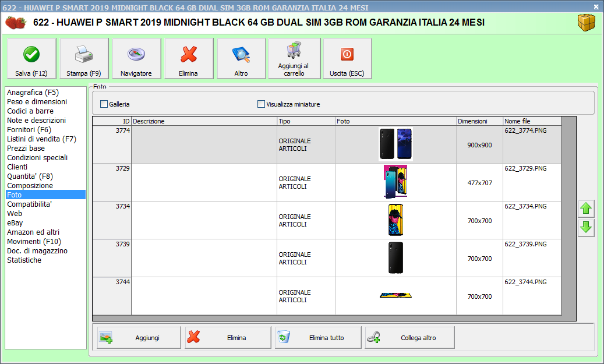Click the Salva (F12) green checkmark button
The width and height of the screenshot is (604, 364).
(31, 59)
